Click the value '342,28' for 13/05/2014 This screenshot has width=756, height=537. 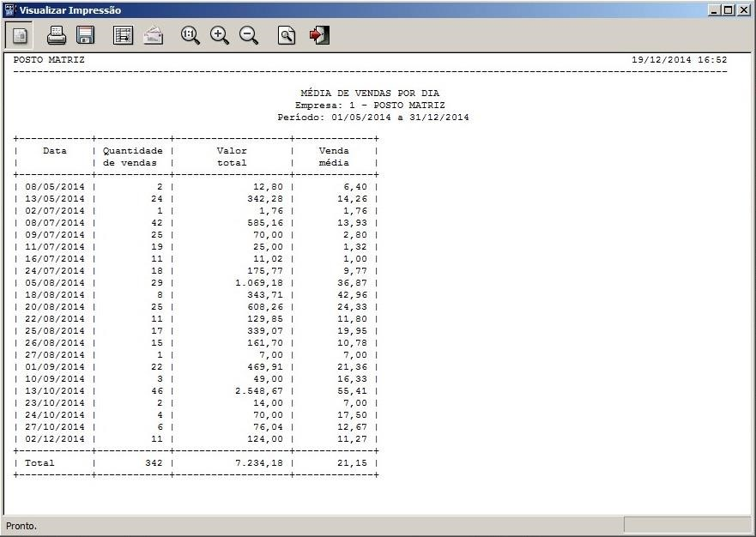click(x=264, y=199)
